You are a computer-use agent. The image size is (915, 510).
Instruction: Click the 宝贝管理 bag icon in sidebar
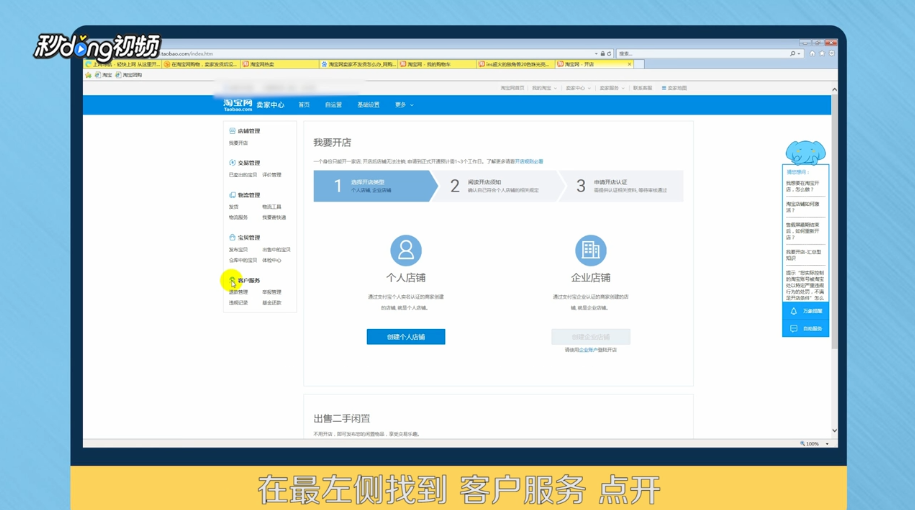(232, 237)
